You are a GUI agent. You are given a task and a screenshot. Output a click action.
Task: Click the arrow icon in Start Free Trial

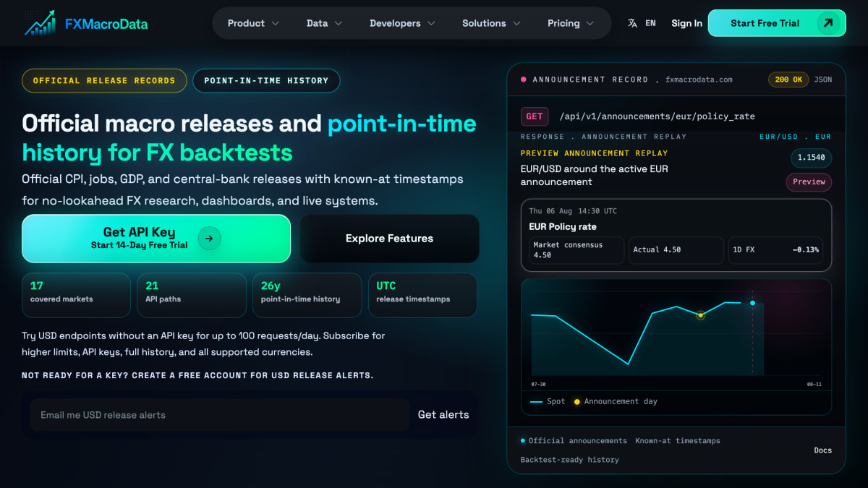[x=828, y=23]
